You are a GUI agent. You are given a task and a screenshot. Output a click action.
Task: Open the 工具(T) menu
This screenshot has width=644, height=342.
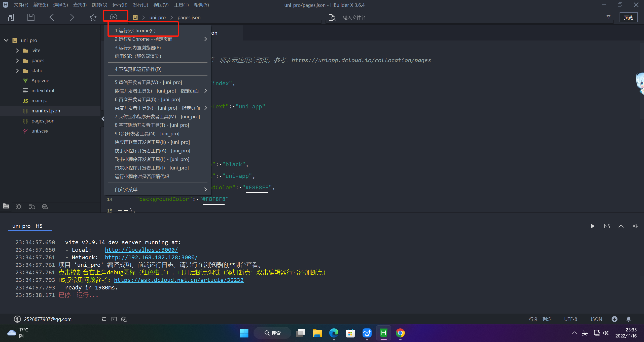pyautogui.click(x=181, y=5)
